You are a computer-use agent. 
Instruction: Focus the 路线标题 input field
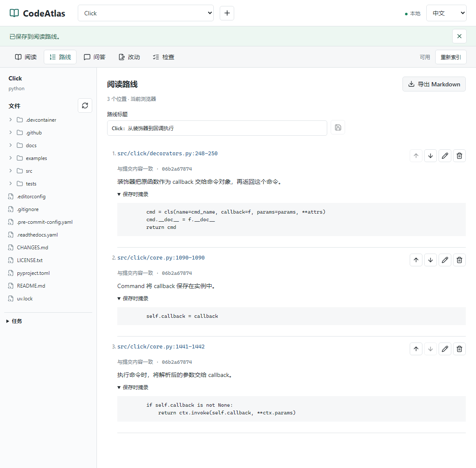click(217, 128)
